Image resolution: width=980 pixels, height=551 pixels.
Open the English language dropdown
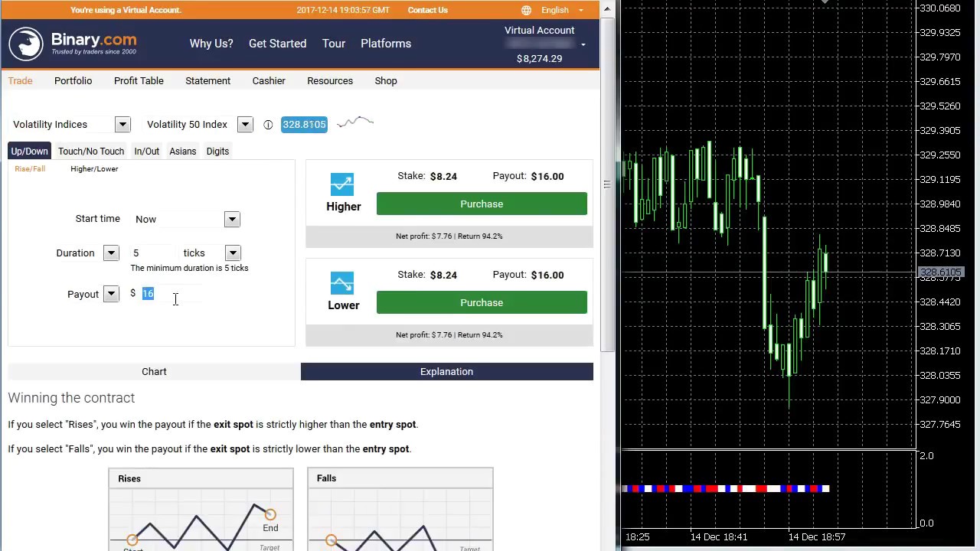[x=562, y=10]
